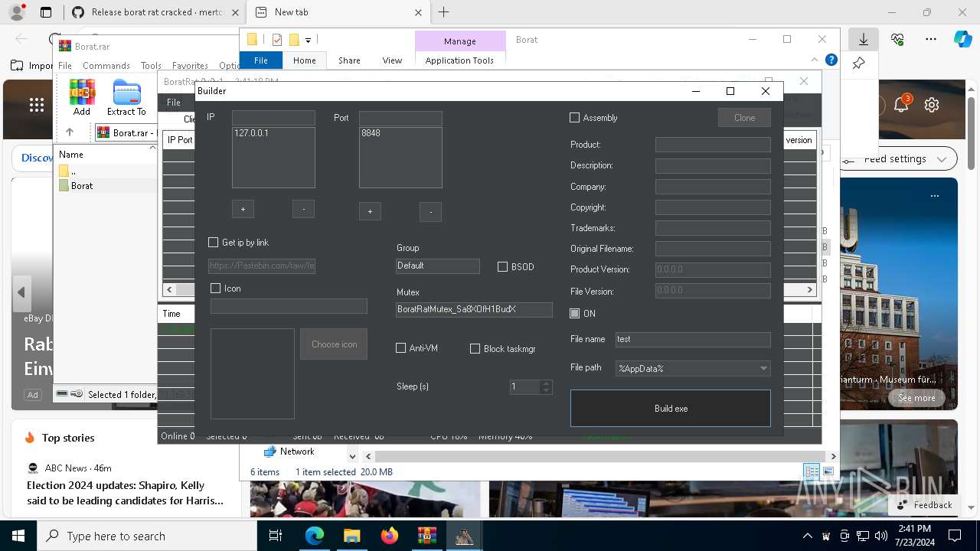Toggle the Anti-VM checkbox

401,348
